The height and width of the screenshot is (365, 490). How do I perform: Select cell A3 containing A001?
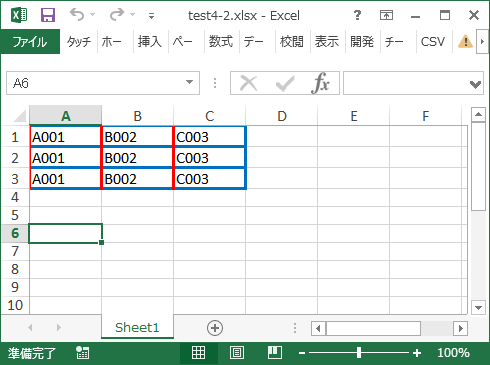click(66, 179)
